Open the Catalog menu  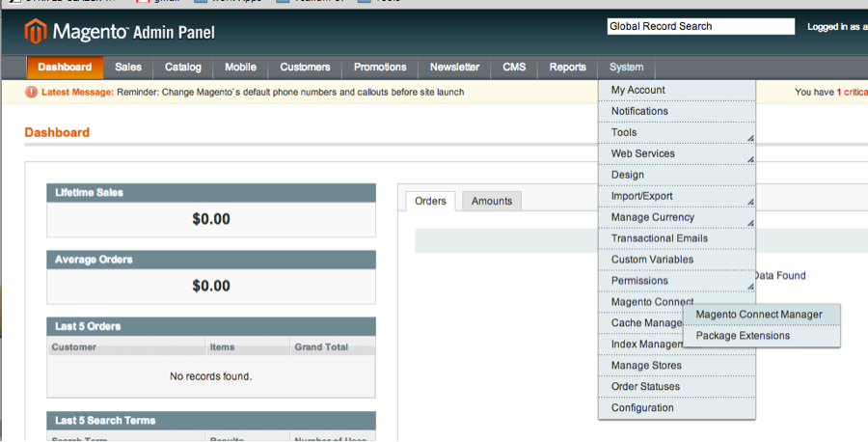182,68
